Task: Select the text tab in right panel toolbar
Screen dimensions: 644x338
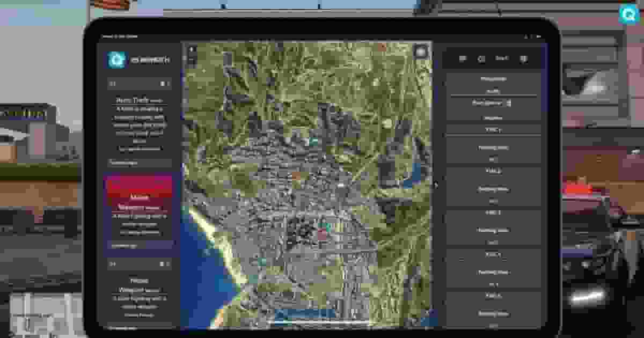Action: pos(502,58)
